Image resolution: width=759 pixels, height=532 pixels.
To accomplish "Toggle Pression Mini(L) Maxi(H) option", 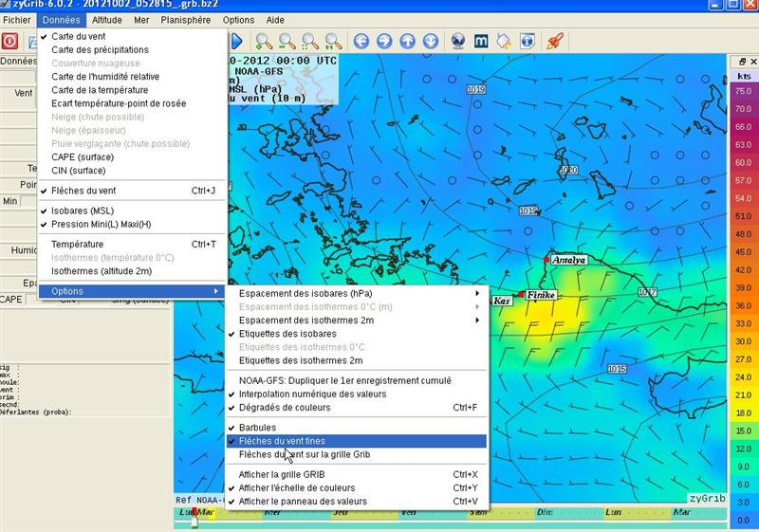I will coord(132,225).
